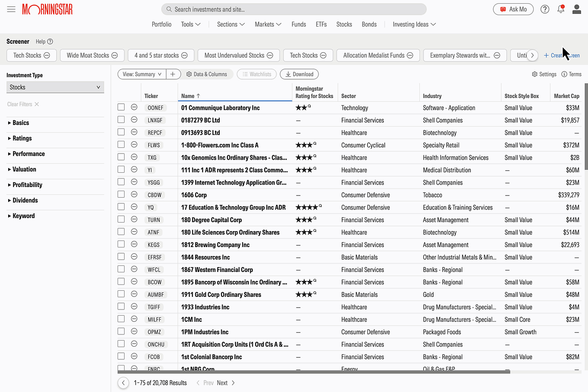Open the Settings gear in the table toolbar
588x392 pixels.
(x=544, y=74)
